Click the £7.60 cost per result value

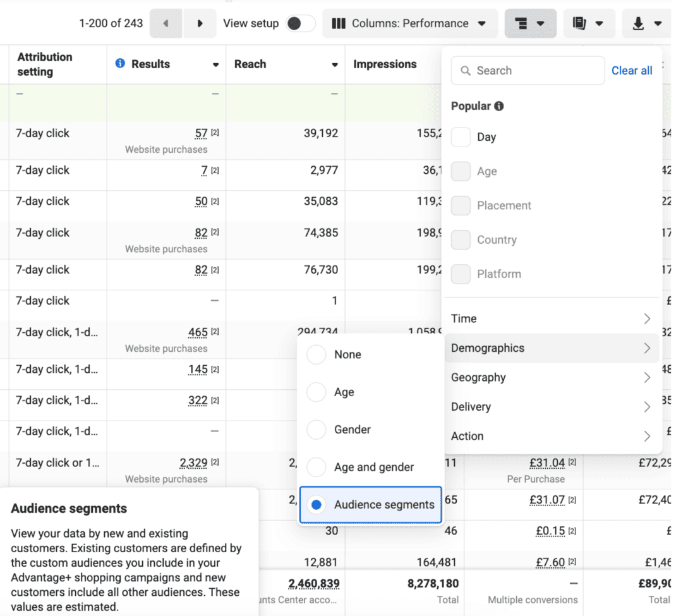tap(550, 562)
